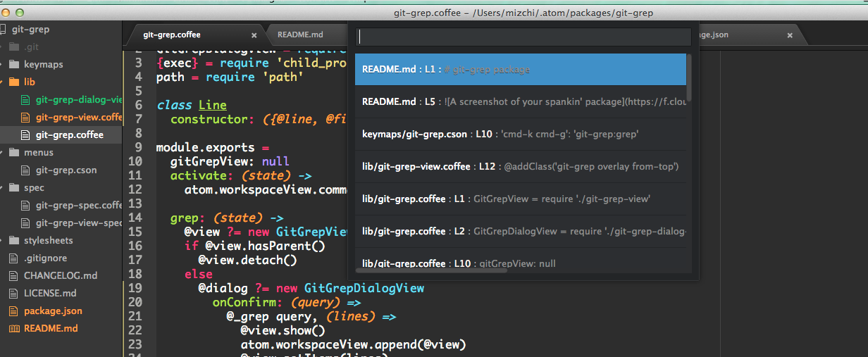Click the folder icon beside menus
The image size is (868, 357).
click(14, 153)
